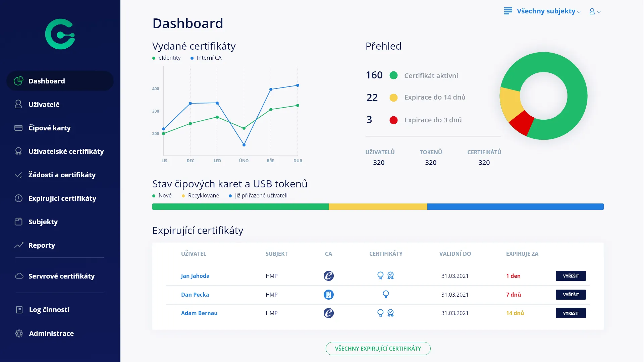This screenshot has height=362, width=644.
Task: Click the green application logo at top left
Action: coord(60,34)
